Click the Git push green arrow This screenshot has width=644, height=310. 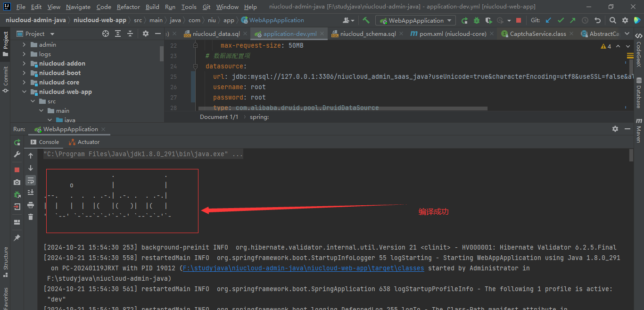(x=572, y=20)
